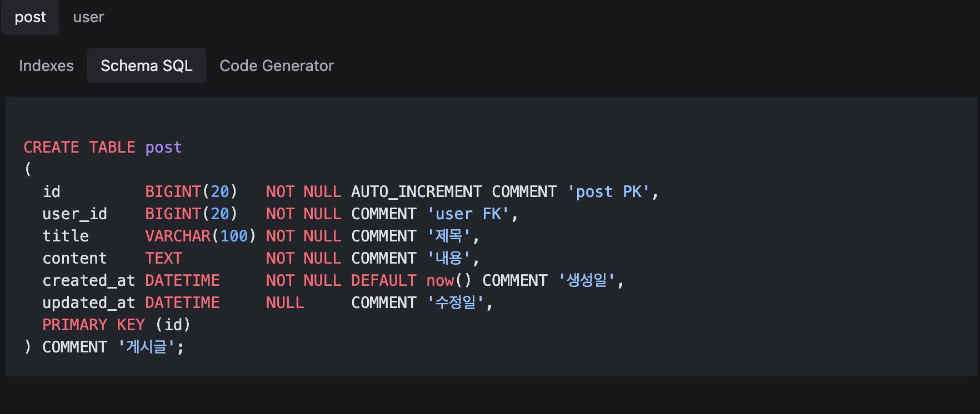Click the AUTO_INCREMENT keyword
Viewport: 980px width, 414px height.
[416, 191]
